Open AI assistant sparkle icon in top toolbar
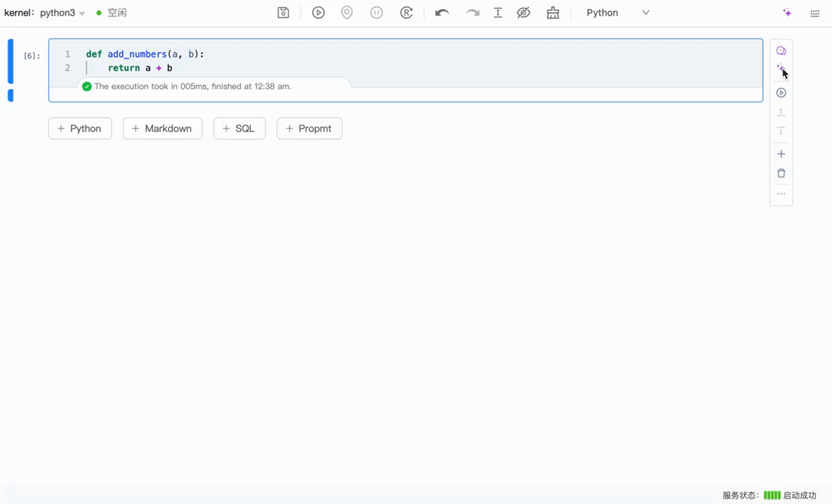Viewport: 832px width, 504px height. 787,13
